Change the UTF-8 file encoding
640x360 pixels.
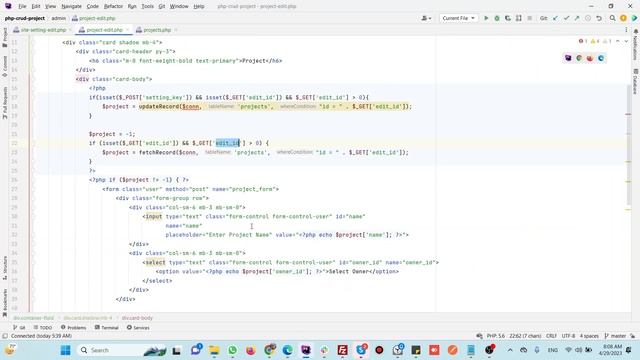(568, 336)
